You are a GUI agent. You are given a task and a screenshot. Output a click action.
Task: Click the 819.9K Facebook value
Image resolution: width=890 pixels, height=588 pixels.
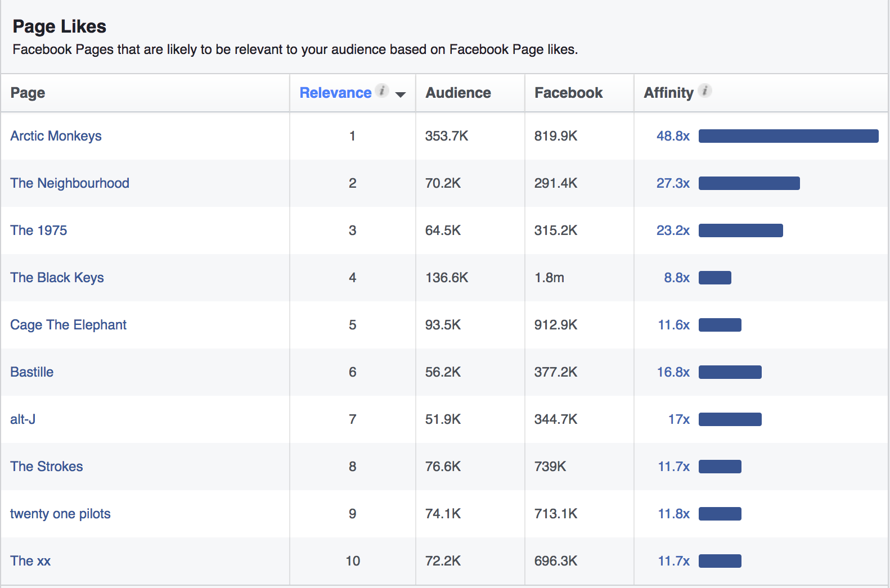(556, 136)
